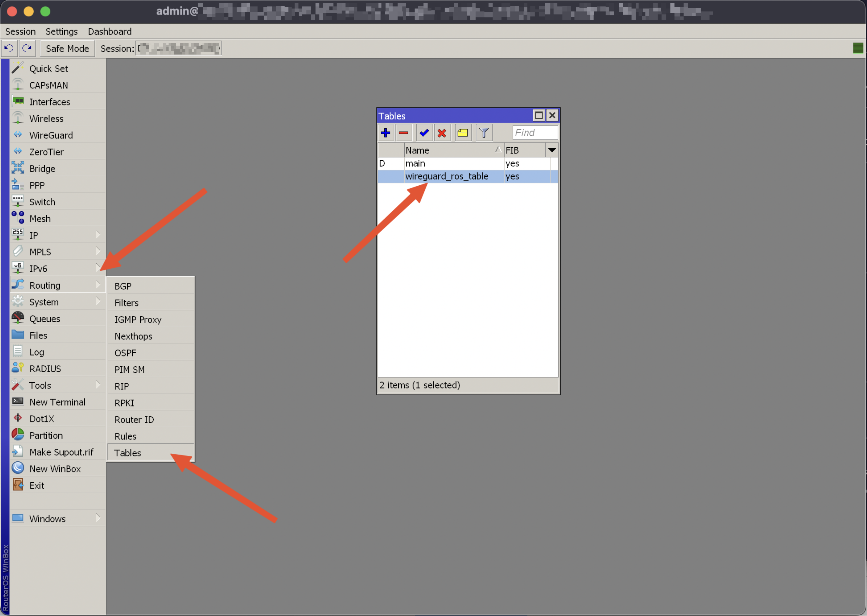Click the redo arrow icon

27,48
